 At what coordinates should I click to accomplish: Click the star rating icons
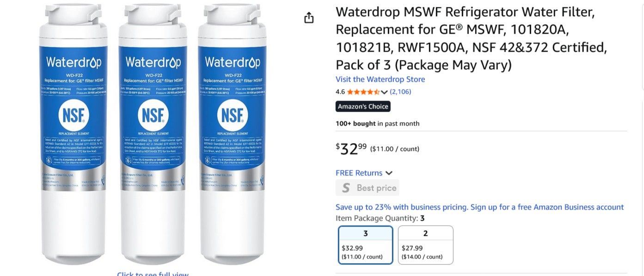[363, 92]
